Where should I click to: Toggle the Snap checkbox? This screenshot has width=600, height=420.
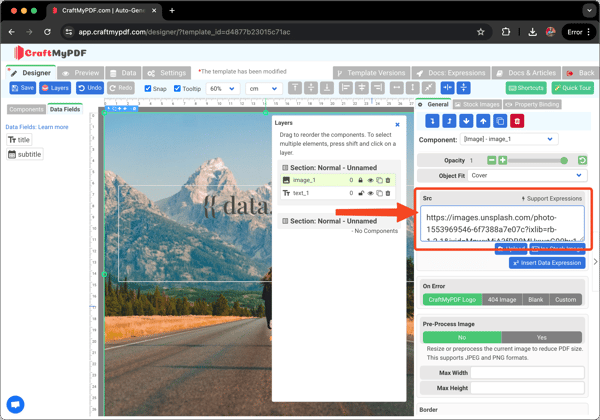pyautogui.click(x=148, y=88)
